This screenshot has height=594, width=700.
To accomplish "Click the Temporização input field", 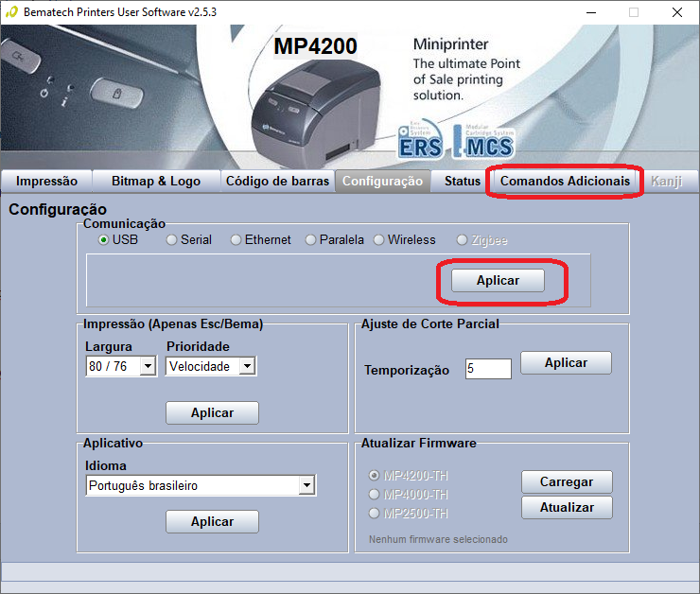I will pos(488,369).
